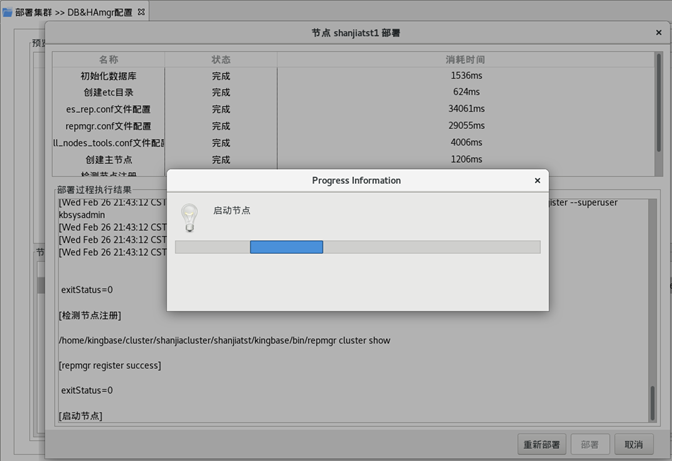Select the 初始化数据库 row
The image size is (673, 462).
(108, 76)
